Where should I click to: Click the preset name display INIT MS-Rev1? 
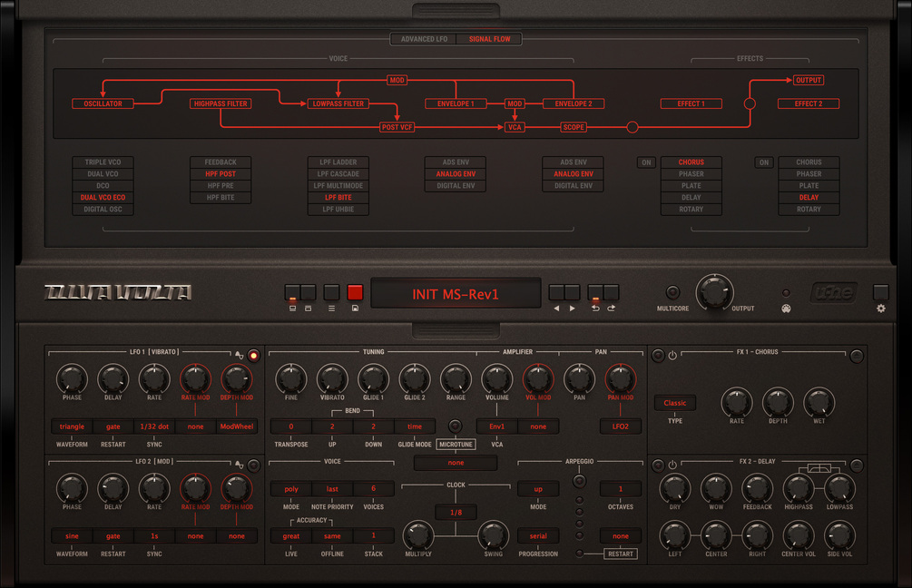456,294
